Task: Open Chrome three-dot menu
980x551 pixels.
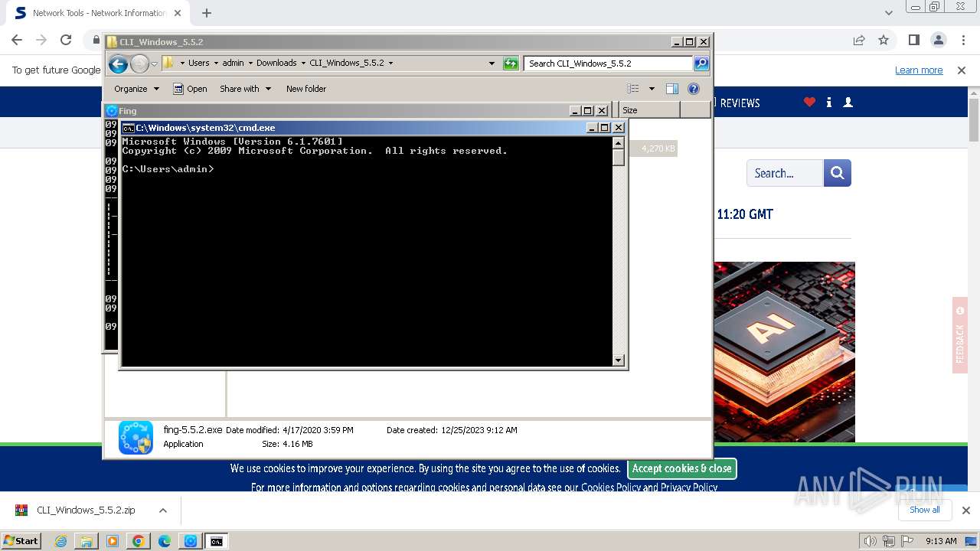Action: (x=962, y=40)
